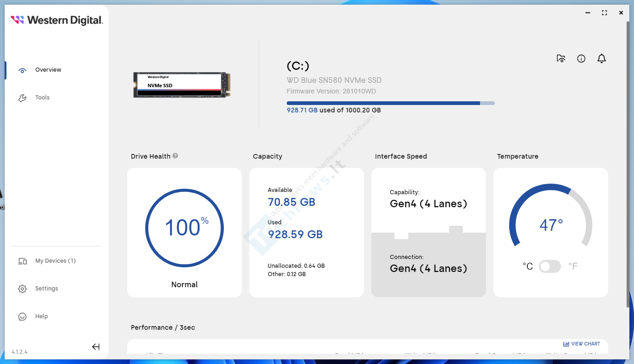Viewport: 634px width, 364px height.
Task: Click VIEW CHART link
Action: coord(581,344)
